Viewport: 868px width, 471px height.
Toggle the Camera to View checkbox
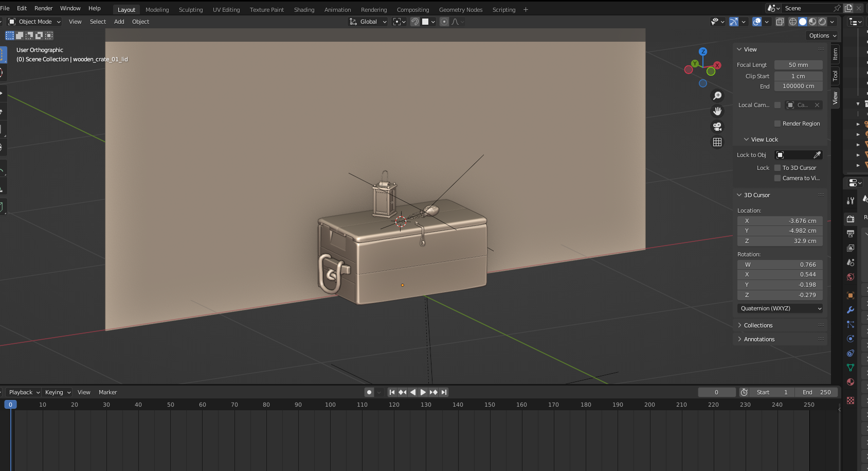pyautogui.click(x=777, y=178)
